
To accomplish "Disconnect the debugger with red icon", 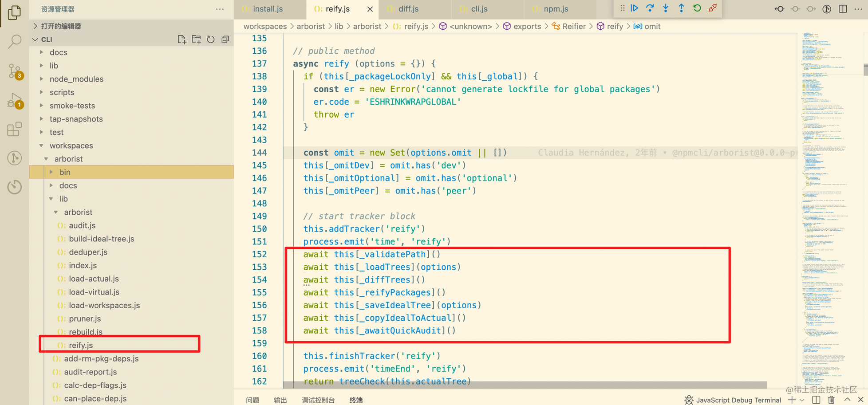I will [713, 8].
